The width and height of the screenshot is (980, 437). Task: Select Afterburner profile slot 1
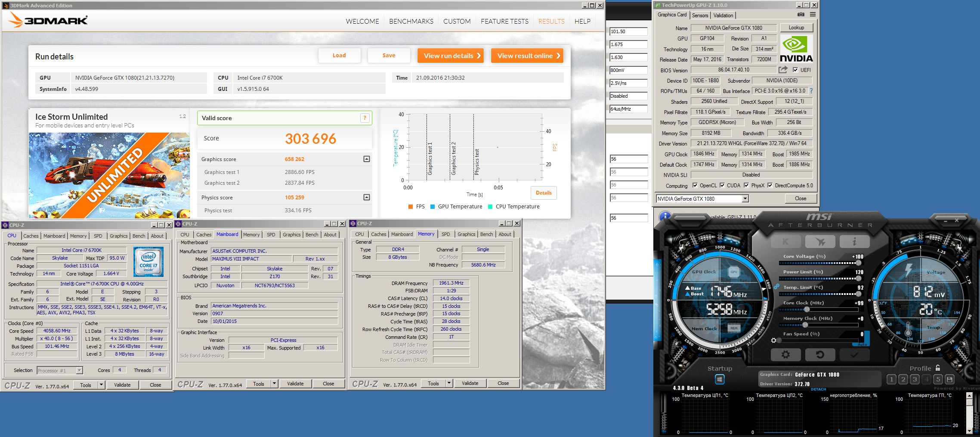[891, 379]
